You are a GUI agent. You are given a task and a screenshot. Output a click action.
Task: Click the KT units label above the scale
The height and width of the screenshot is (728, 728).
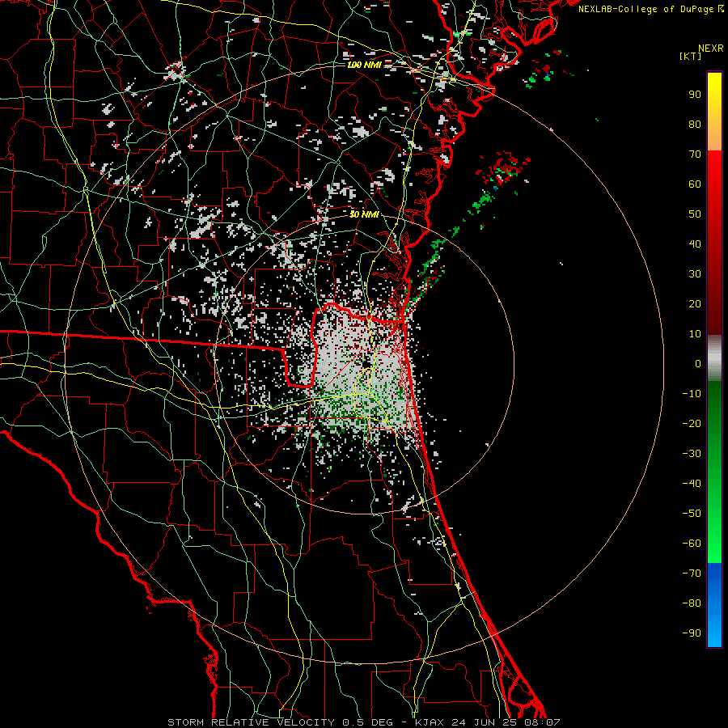[x=691, y=56]
